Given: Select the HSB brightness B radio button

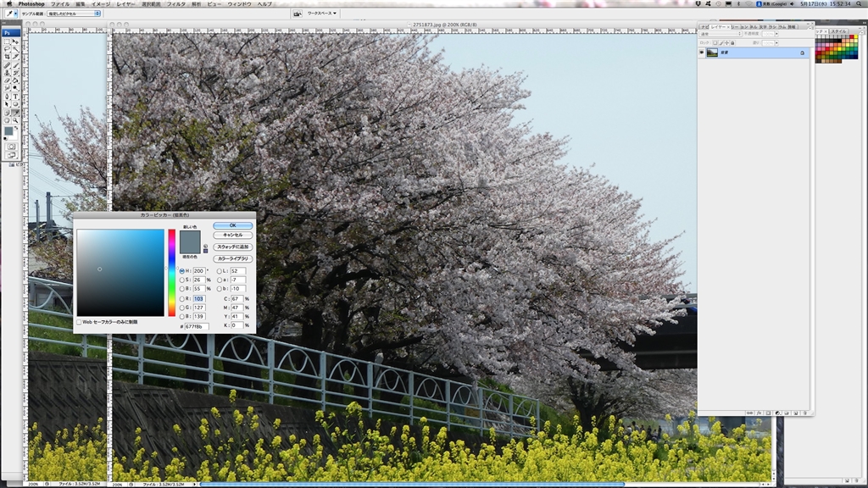Looking at the screenshot, I should [x=181, y=289].
